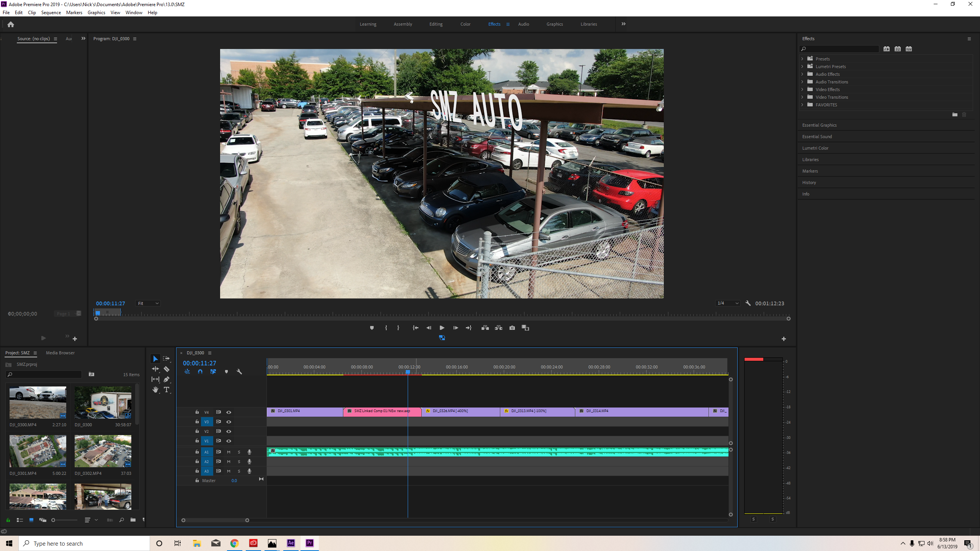Add marker in timeline panel

tap(226, 372)
